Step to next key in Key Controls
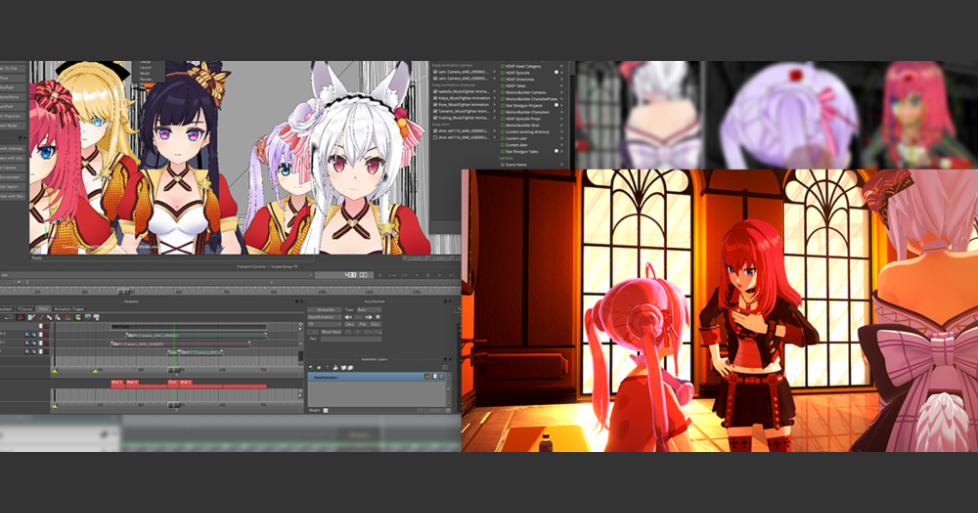 pos(369,317)
